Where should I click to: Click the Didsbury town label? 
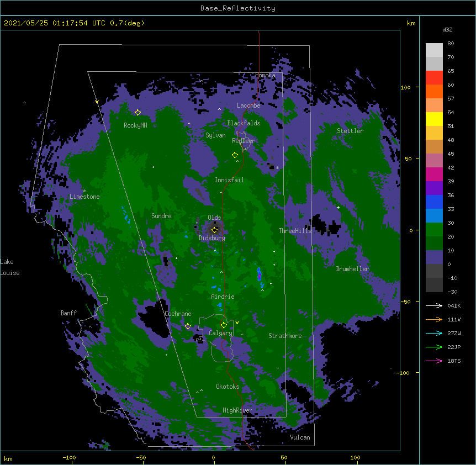pos(211,238)
